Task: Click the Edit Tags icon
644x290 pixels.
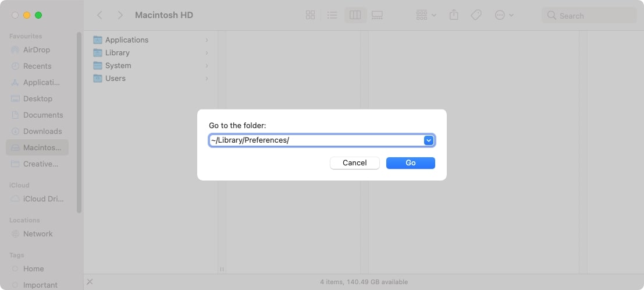Action: [476, 15]
